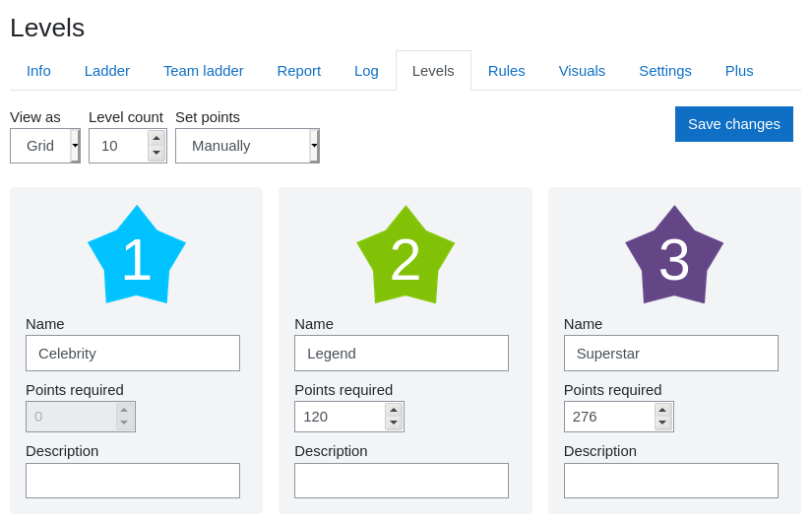This screenshot has height=524, width=812.
Task: Increment Legend points required value
Action: click(394, 410)
